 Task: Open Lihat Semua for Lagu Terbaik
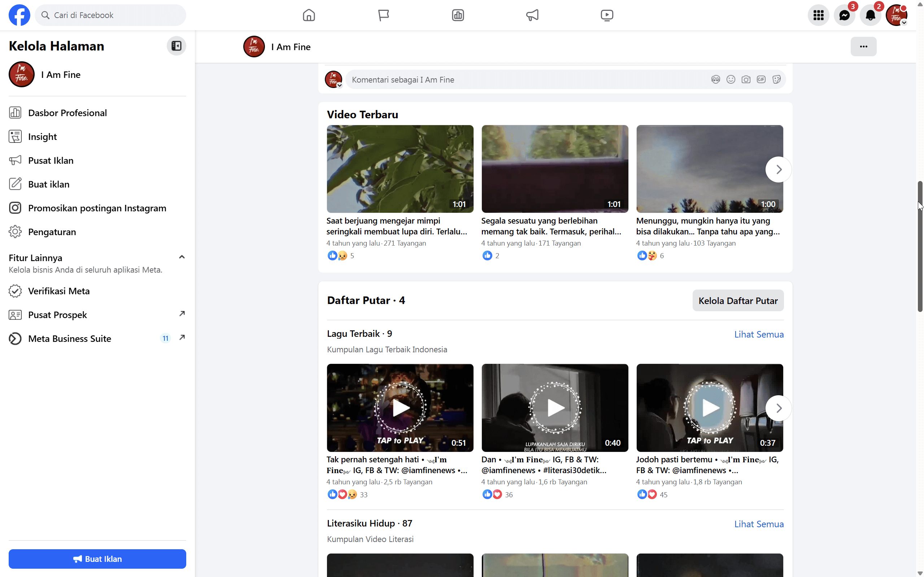point(759,334)
